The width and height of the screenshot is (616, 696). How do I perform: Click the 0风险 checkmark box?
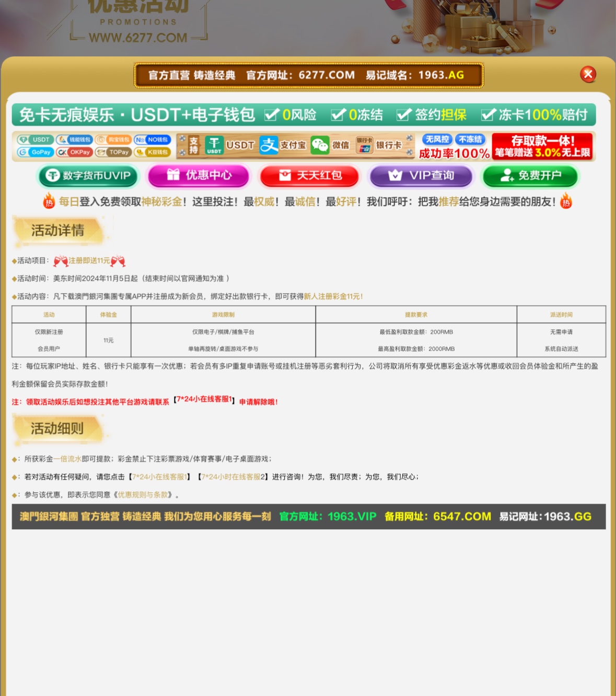[272, 114]
